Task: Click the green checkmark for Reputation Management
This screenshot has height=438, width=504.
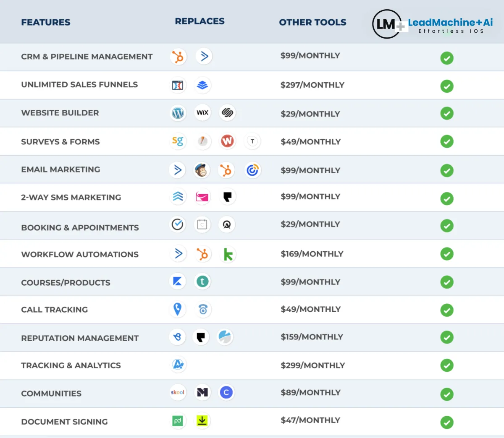Action: coord(447,337)
